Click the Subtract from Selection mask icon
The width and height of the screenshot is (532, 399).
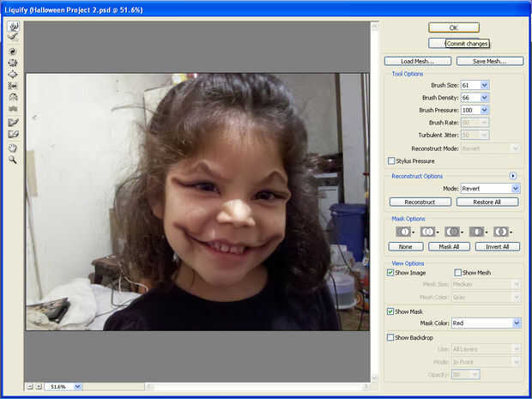(453, 232)
